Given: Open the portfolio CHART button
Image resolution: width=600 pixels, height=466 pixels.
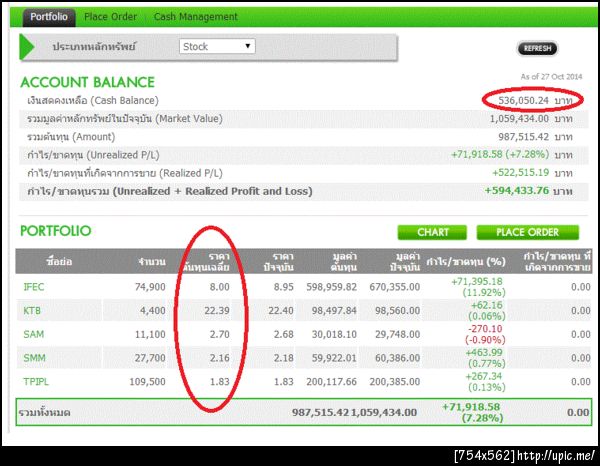Looking at the screenshot, I should (x=432, y=232).
